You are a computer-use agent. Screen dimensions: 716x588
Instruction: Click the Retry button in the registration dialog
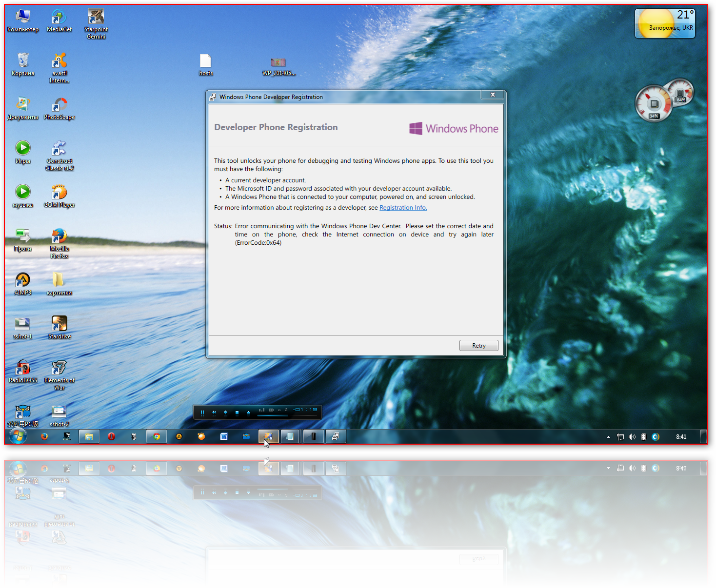coord(478,345)
